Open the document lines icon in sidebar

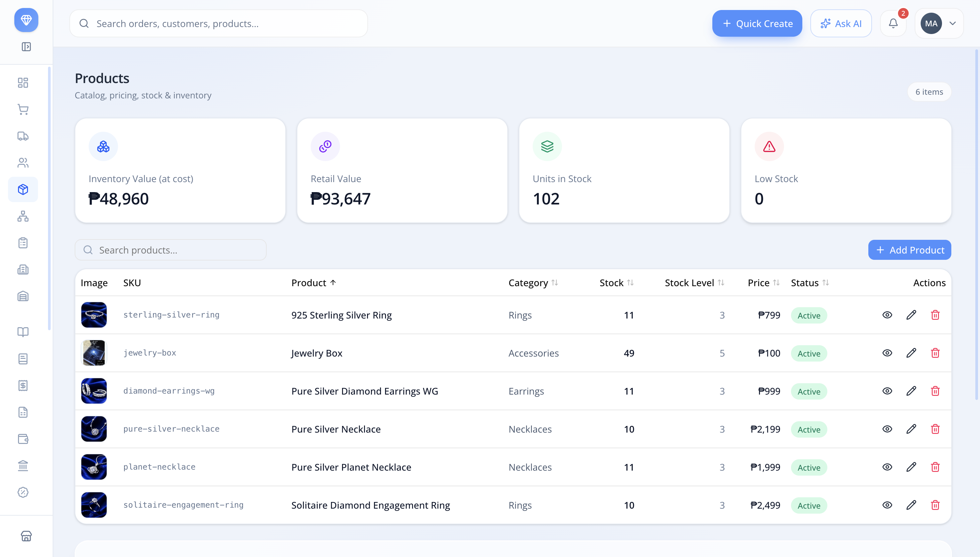pos(23,359)
